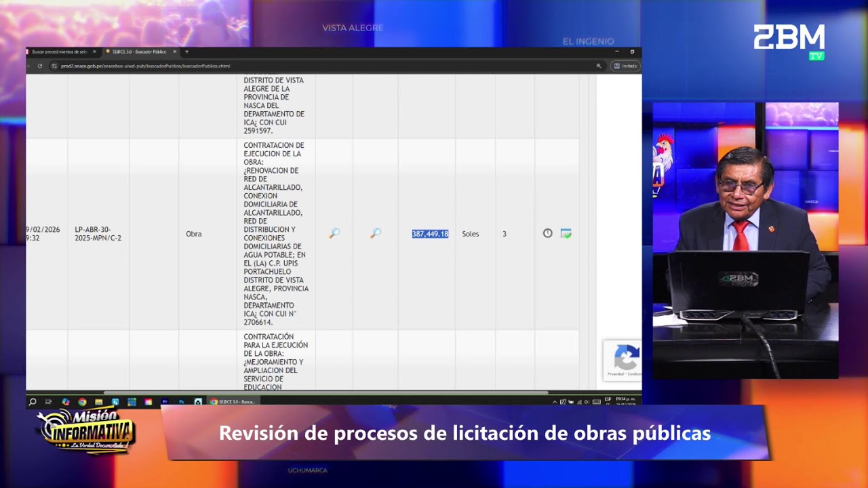This screenshot has height=488, width=868.
Task: Open Windows taskbar search
Action: coord(32,402)
